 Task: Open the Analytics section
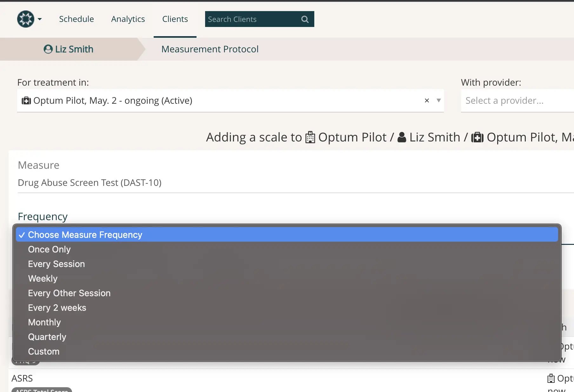point(128,19)
